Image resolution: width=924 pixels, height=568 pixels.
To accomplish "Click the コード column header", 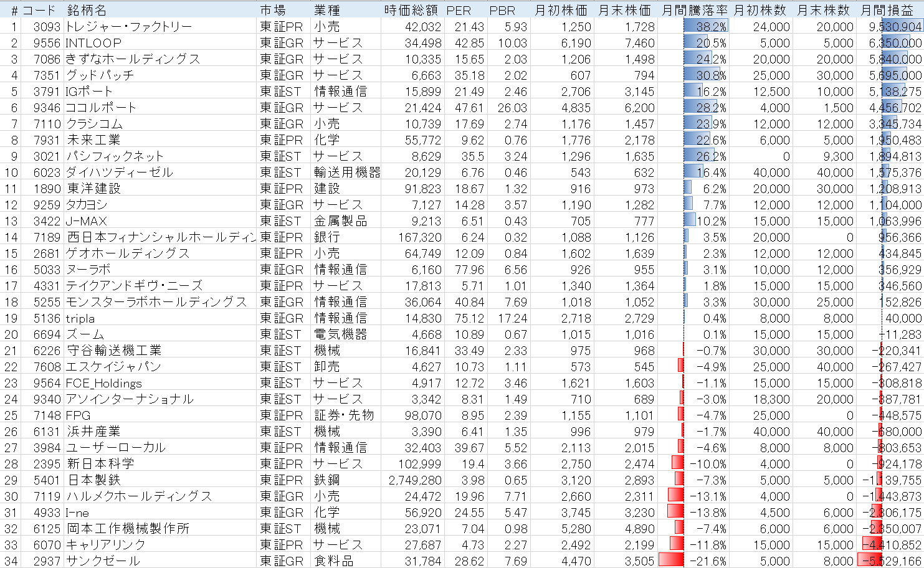I will [41, 11].
